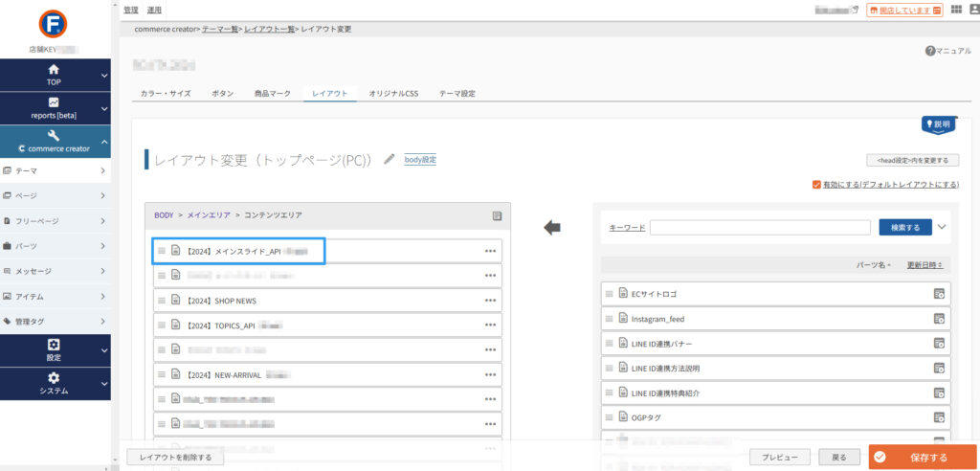980x471 pixels.
Task: Switch to the オリジナルCSS tab
Action: click(x=393, y=94)
